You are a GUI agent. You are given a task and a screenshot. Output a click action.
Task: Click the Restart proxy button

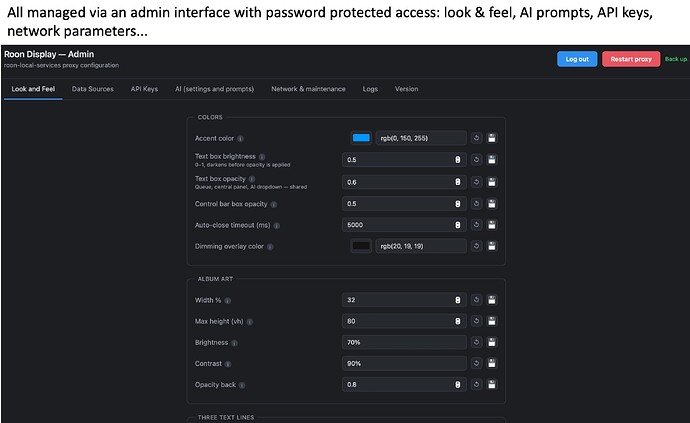[x=631, y=59]
